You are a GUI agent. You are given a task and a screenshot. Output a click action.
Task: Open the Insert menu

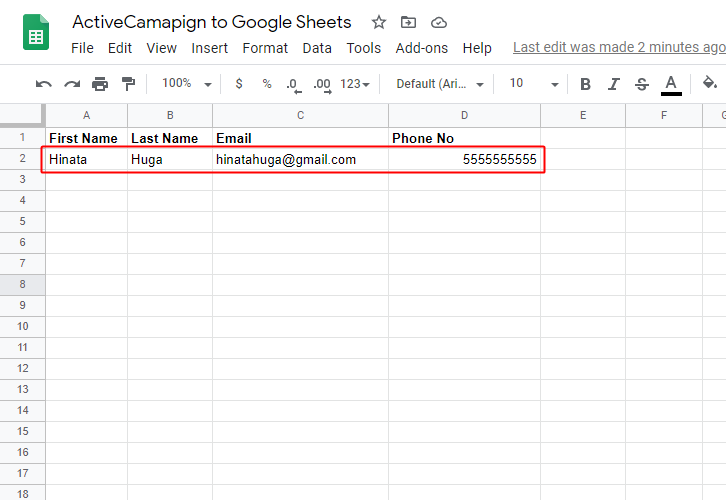point(210,48)
